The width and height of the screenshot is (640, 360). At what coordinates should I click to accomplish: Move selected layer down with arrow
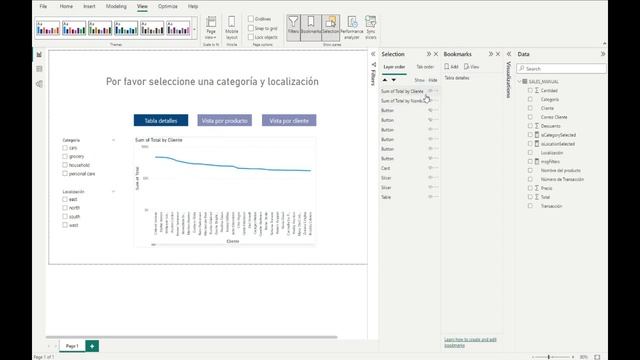(x=393, y=80)
